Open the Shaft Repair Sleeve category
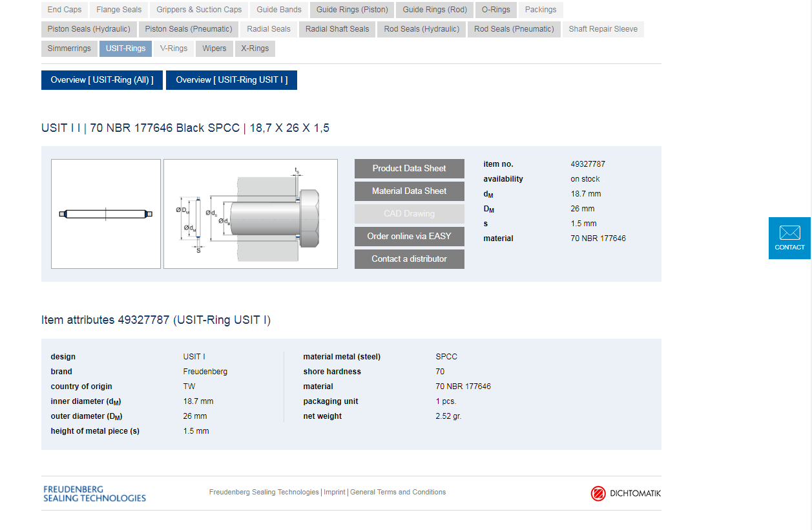812x530 pixels. point(603,29)
